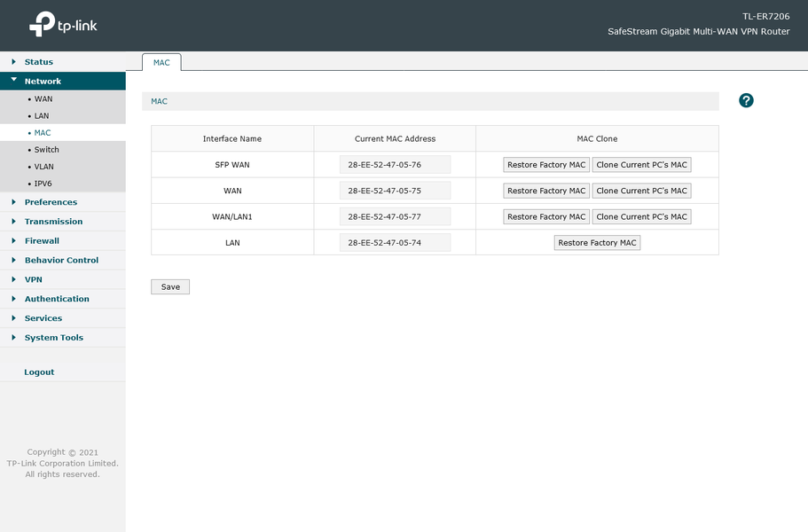Restore Factory MAC for SFP WAN
The width and height of the screenshot is (808, 532).
click(x=546, y=165)
